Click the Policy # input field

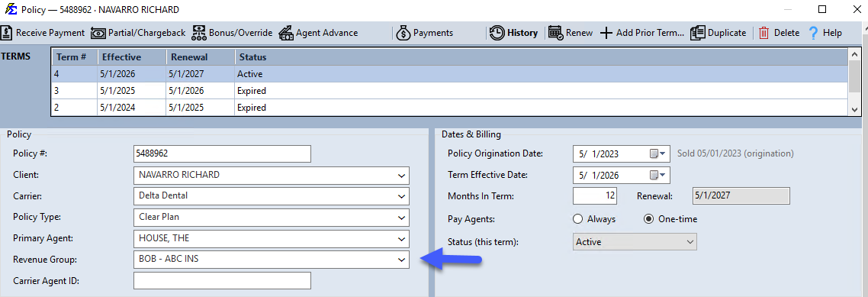223,153
